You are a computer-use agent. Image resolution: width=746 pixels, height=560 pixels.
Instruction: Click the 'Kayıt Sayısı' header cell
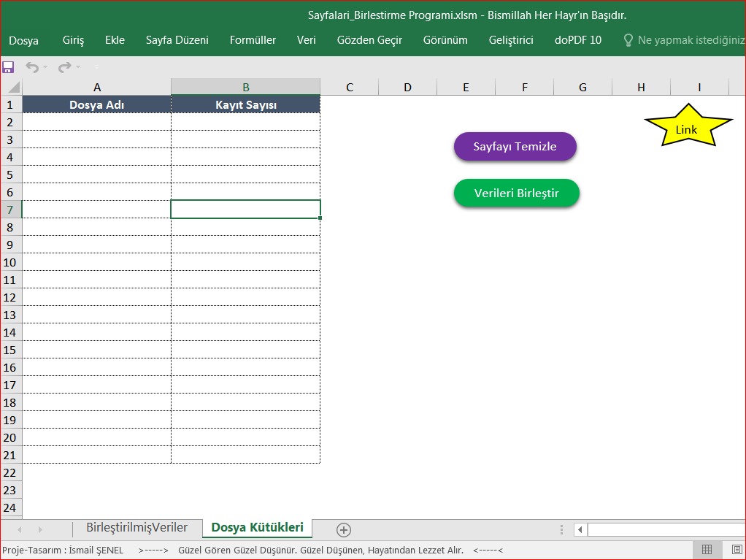pos(246,104)
